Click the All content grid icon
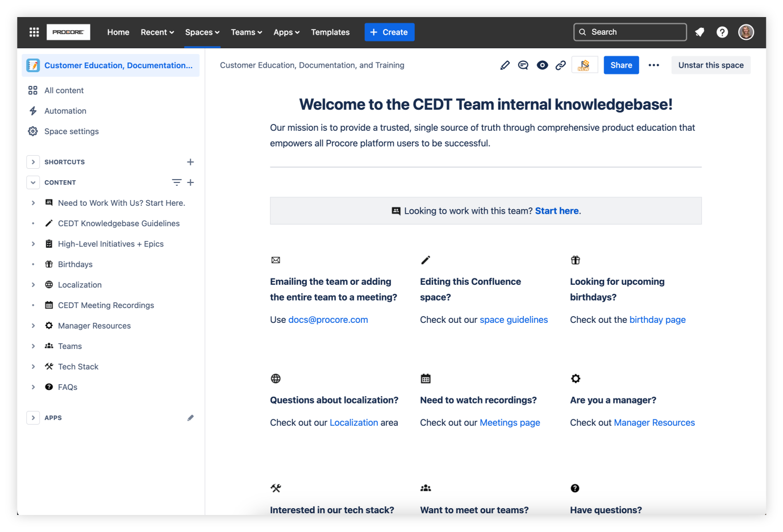This screenshot has height=532, width=783. coord(33,90)
